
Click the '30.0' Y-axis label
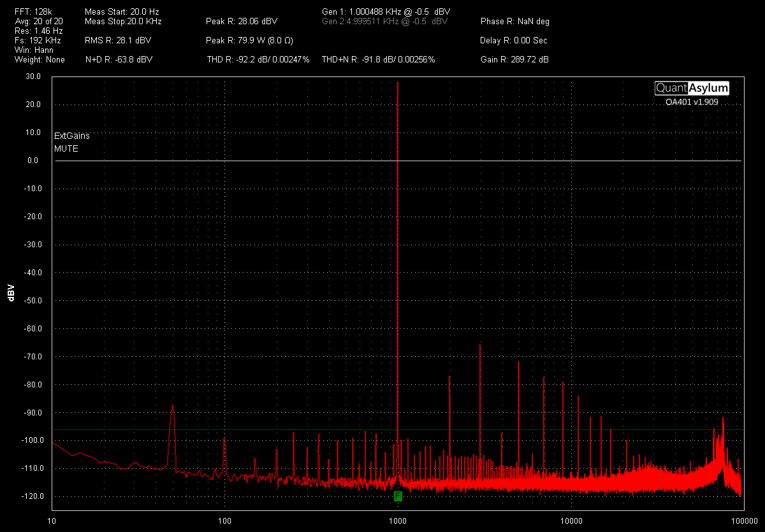34,76
